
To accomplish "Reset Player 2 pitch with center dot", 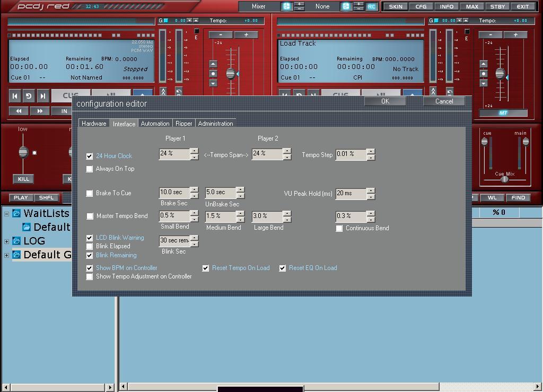I will point(484,74).
